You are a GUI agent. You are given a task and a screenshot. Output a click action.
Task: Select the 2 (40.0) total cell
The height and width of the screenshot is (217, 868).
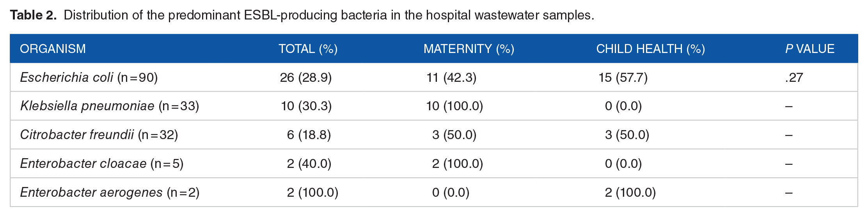309,164
